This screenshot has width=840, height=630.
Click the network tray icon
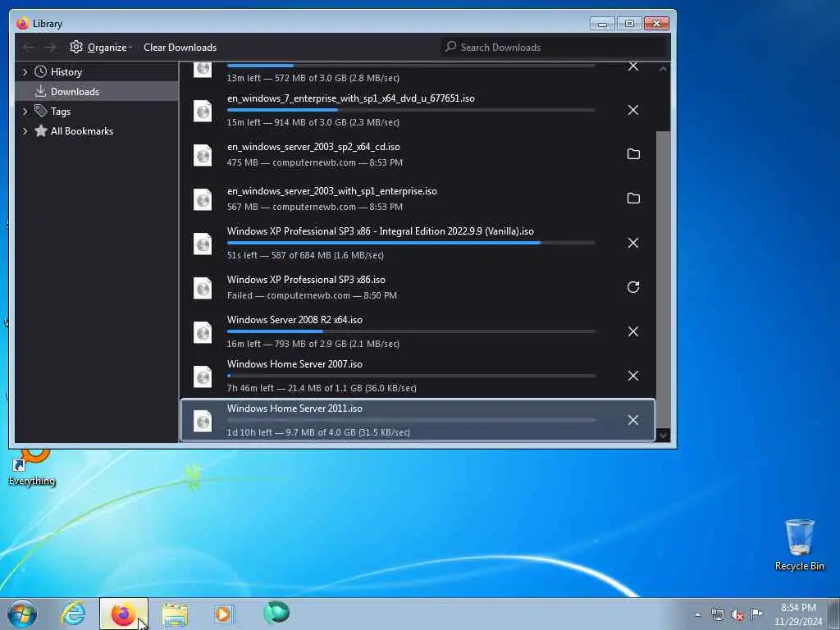(717, 614)
